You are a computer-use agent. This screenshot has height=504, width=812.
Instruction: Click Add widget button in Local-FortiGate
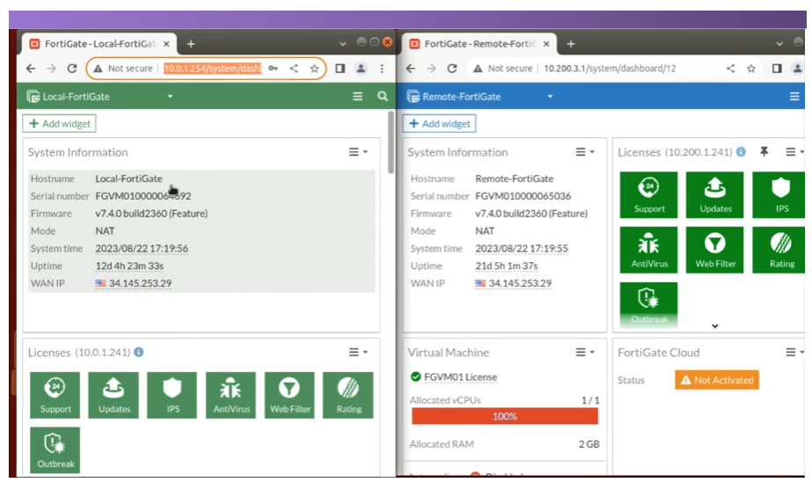[x=60, y=124]
